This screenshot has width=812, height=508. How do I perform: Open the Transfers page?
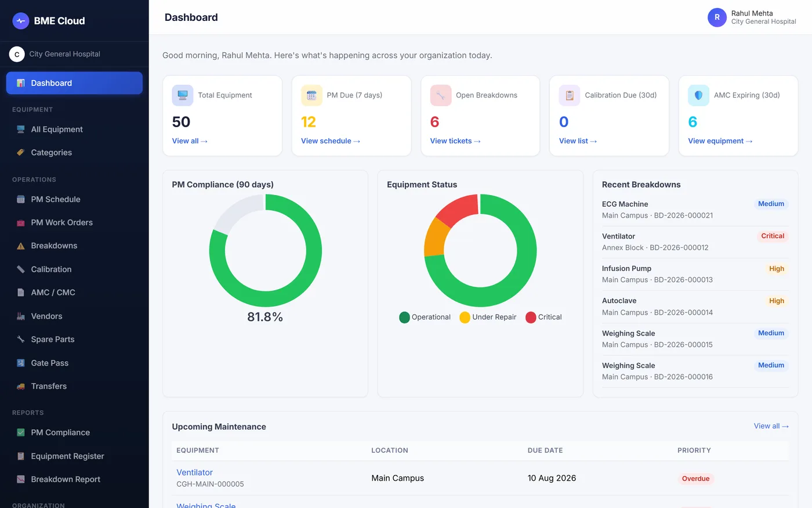(74, 386)
